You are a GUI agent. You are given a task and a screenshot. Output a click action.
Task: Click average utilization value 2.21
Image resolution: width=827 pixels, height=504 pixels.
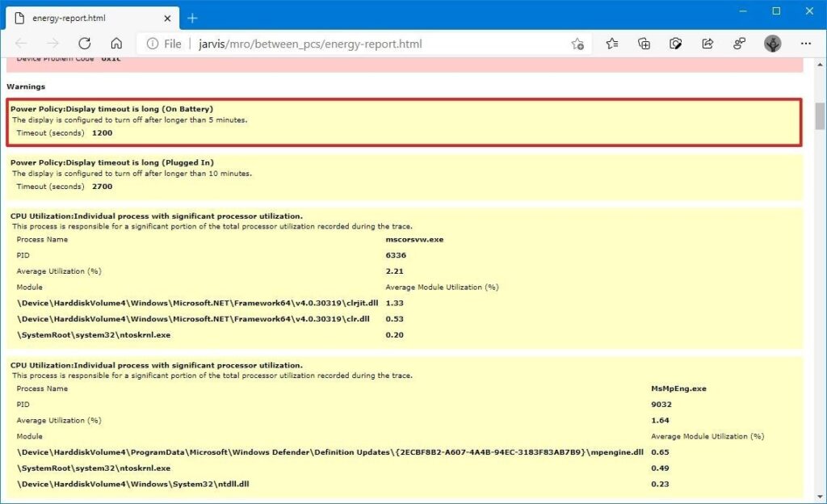[x=394, y=271]
